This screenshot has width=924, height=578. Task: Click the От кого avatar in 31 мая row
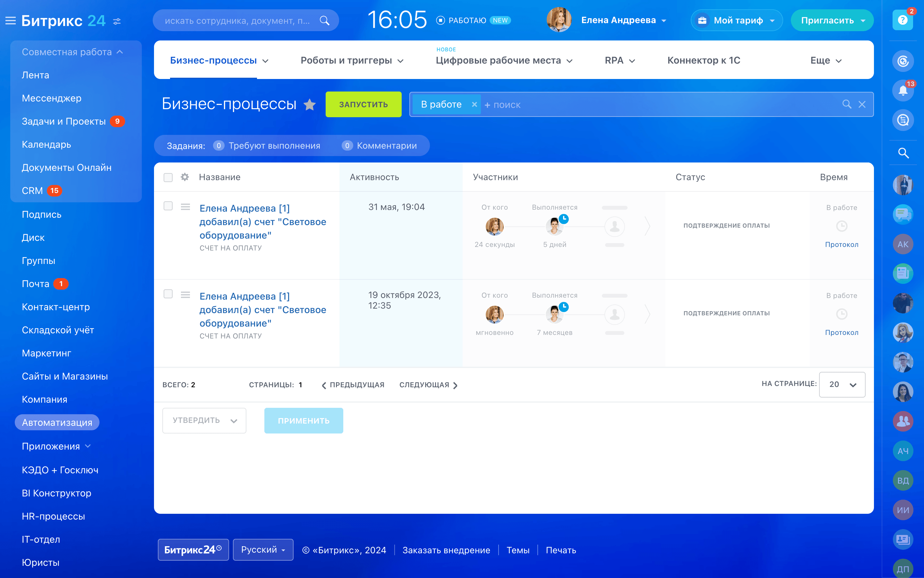click(494, 227)
